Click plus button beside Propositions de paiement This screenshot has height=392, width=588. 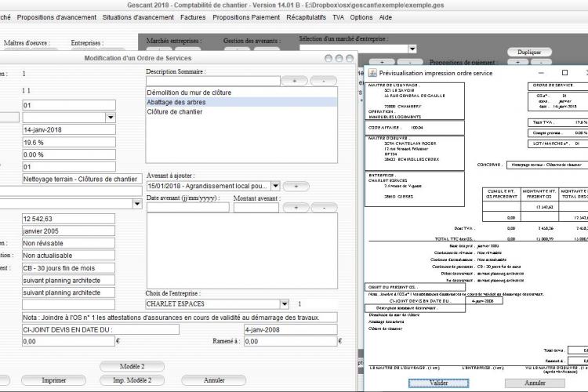(x=517, y=62)
